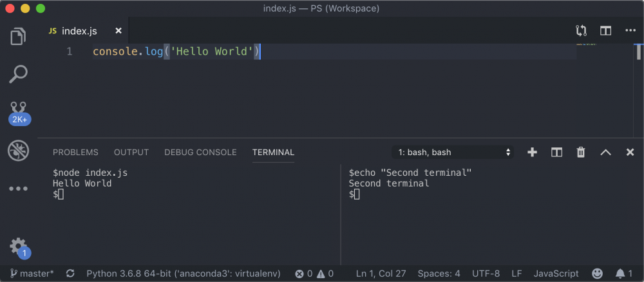Click 'Hello World' terminal output
The width and height of the screenshot is (644, 282).
click(82, 183)
